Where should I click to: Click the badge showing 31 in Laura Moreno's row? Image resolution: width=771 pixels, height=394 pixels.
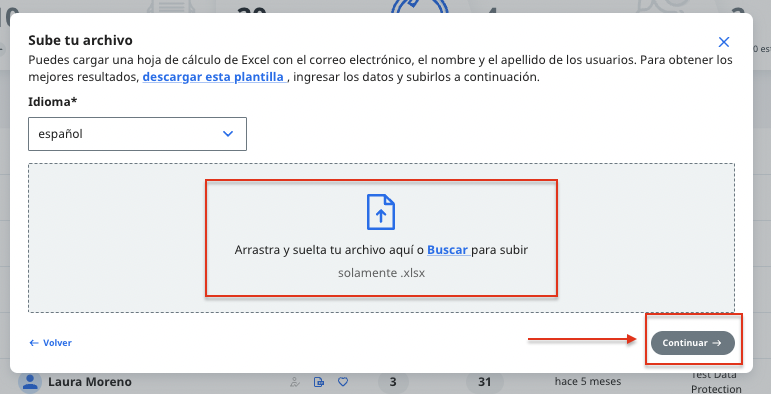pyautogui.click(x=484, y=382)
